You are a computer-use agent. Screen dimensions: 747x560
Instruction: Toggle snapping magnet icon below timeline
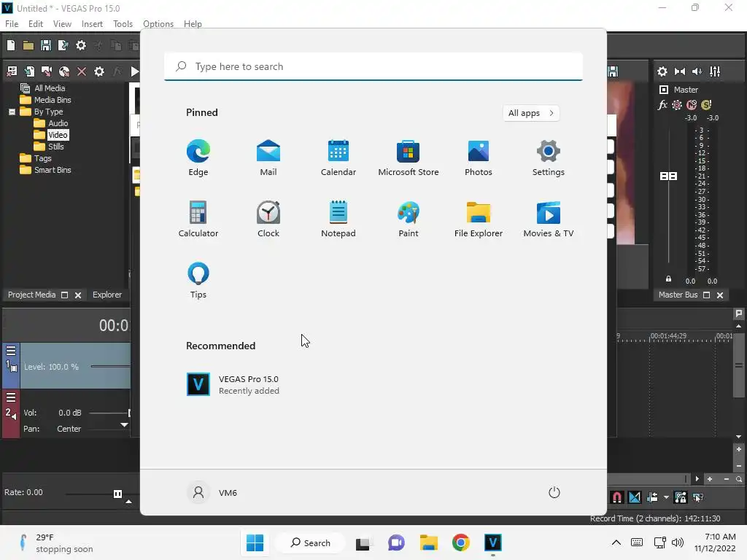tap(616, 497)
